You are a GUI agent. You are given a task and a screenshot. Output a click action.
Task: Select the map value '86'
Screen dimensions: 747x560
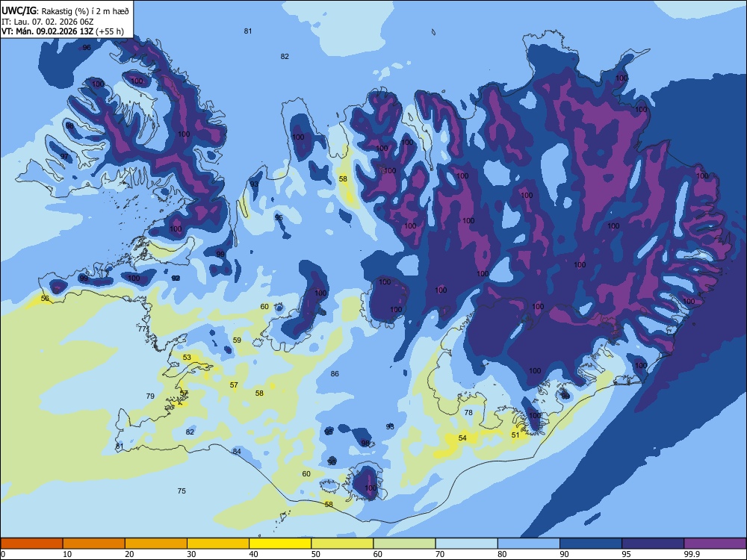tap(335, 374)
